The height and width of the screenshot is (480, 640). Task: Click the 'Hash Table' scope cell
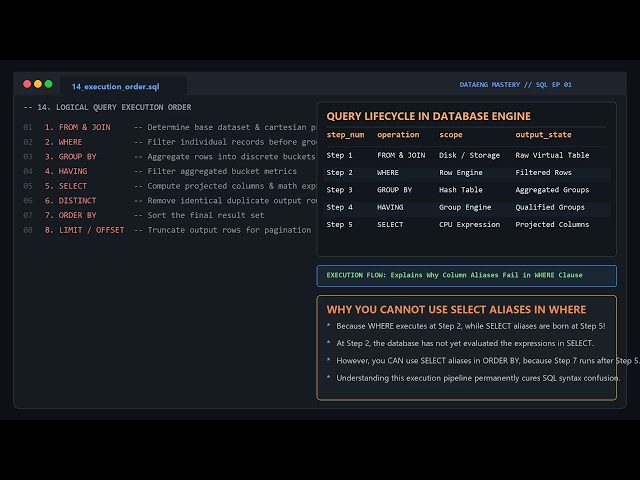coord(461,190)
